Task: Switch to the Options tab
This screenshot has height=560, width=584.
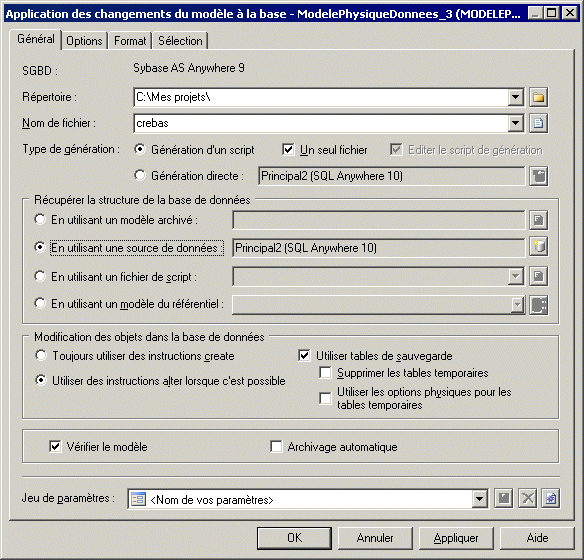Action: tap(84, 41)
